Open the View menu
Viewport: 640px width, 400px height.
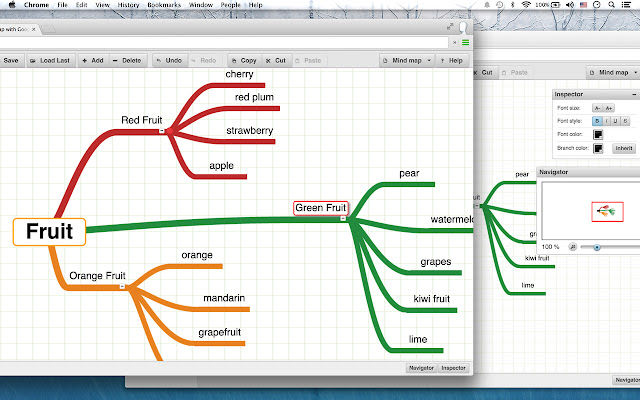coord(102,5)
